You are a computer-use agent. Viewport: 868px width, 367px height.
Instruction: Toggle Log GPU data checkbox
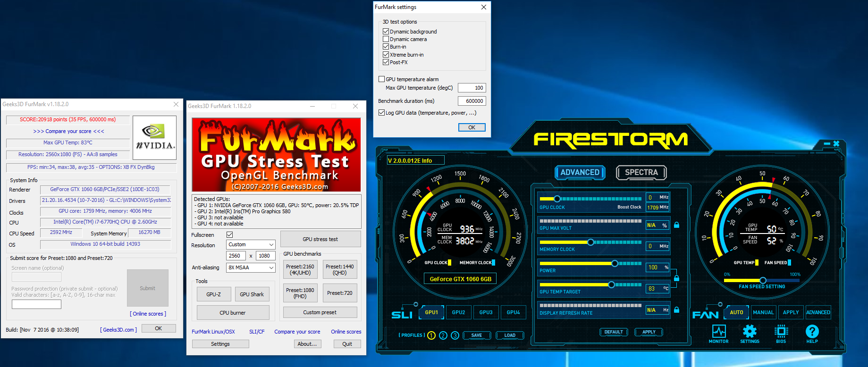[x=382, y=113]
